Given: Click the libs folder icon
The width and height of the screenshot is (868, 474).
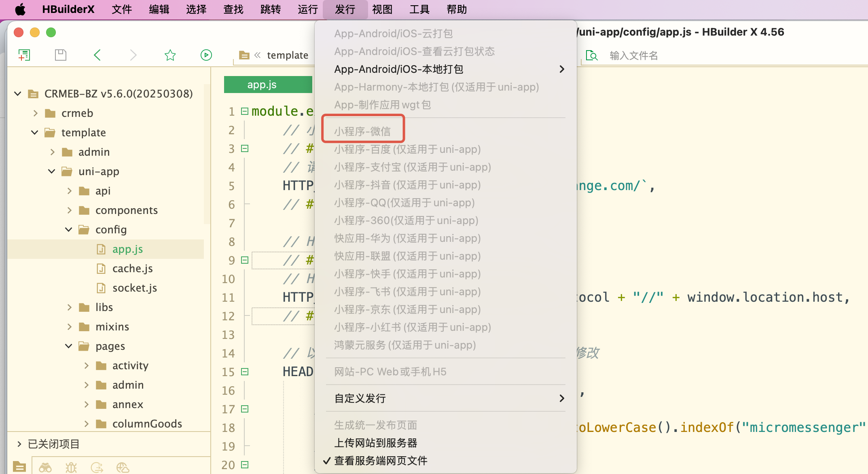Looking at the screenshot, I should [x=84, y=307].
